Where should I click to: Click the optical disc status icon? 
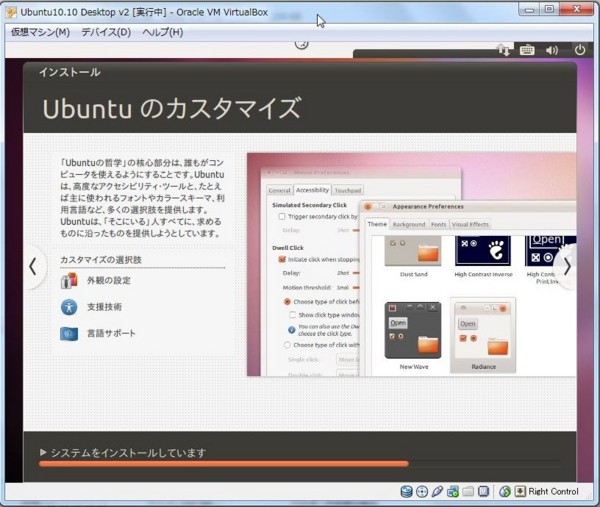tap(422, 491)
